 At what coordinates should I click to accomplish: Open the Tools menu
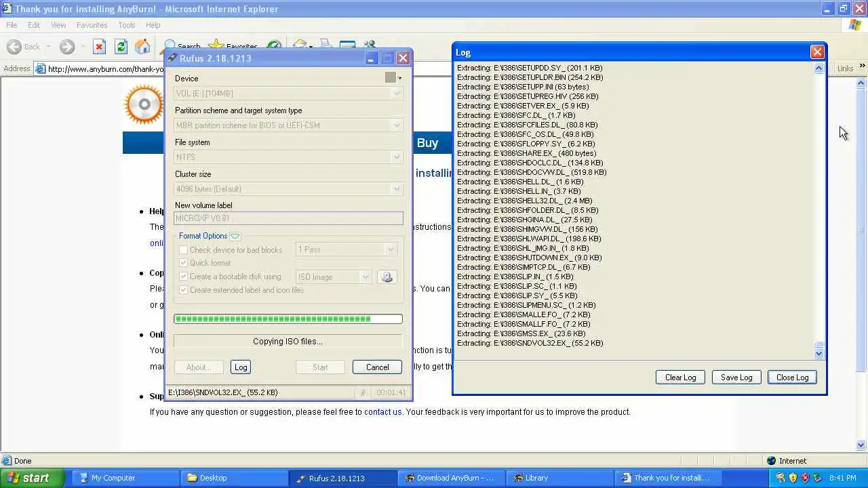(127, 25)
